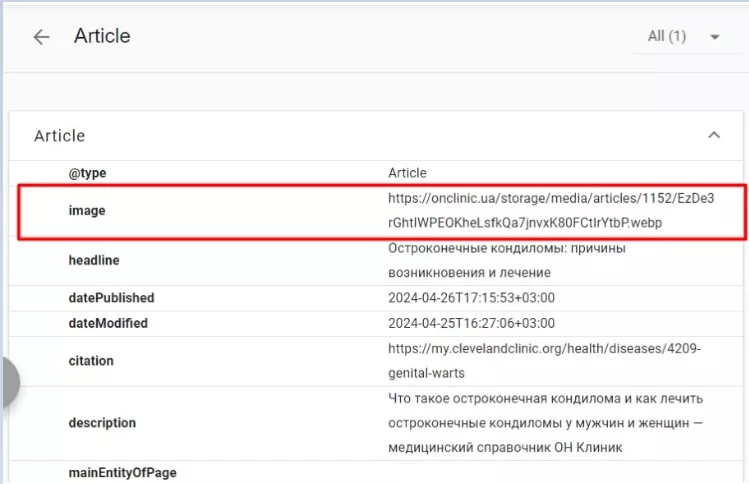Click the 2024-04-26 datePublished value

click(x=471, y=298)
